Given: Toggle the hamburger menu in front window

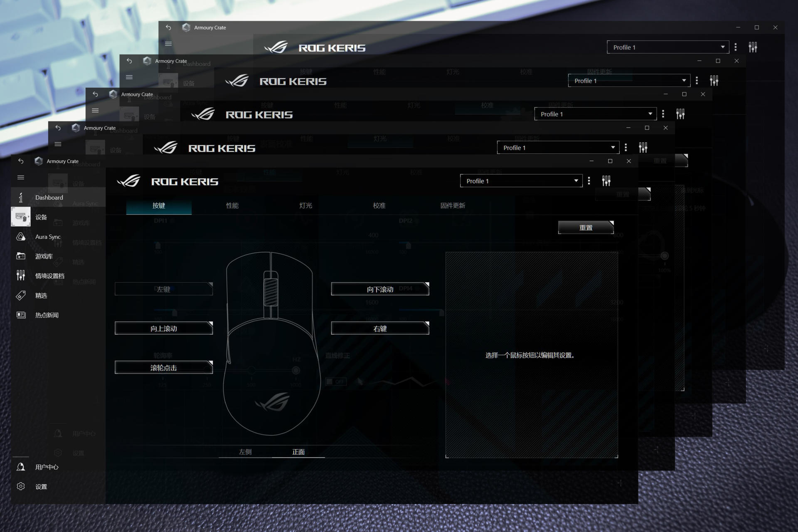Looking at the screenshot, I should (x=21, y=177).
